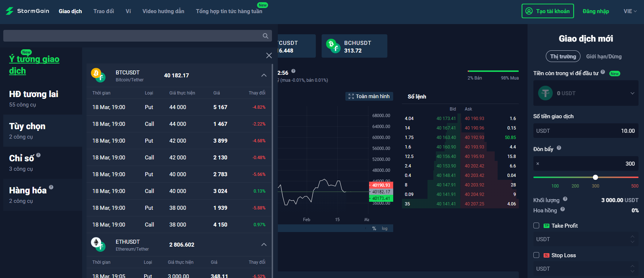Image resolution: width=644 pixels, height=278 pixels.
Task: Click the bid price 40 173.41
Action: click(x=446, y=119)
